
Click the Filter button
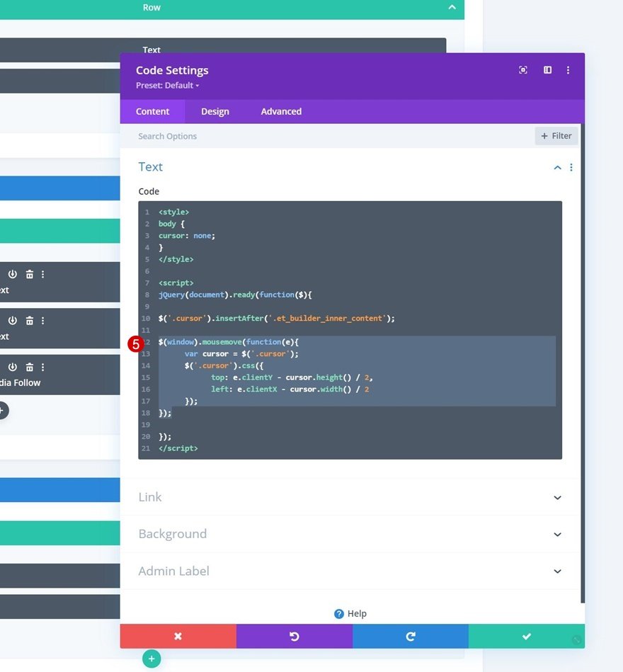click(x=556, y=136)
